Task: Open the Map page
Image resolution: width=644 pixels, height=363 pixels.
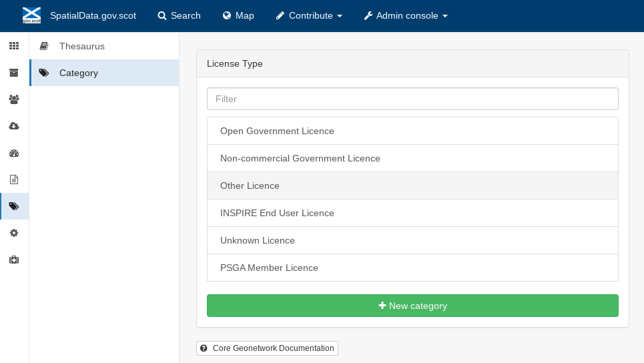Action: point(238,15)
